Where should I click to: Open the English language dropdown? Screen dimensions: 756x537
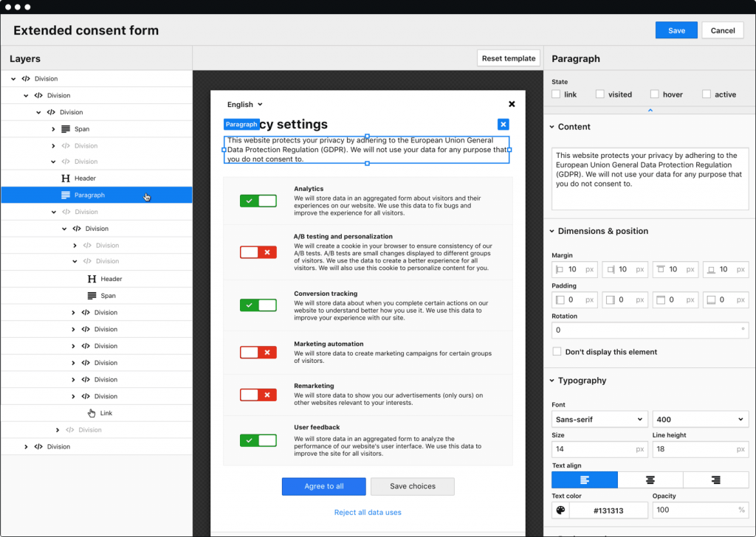point(244,104)
